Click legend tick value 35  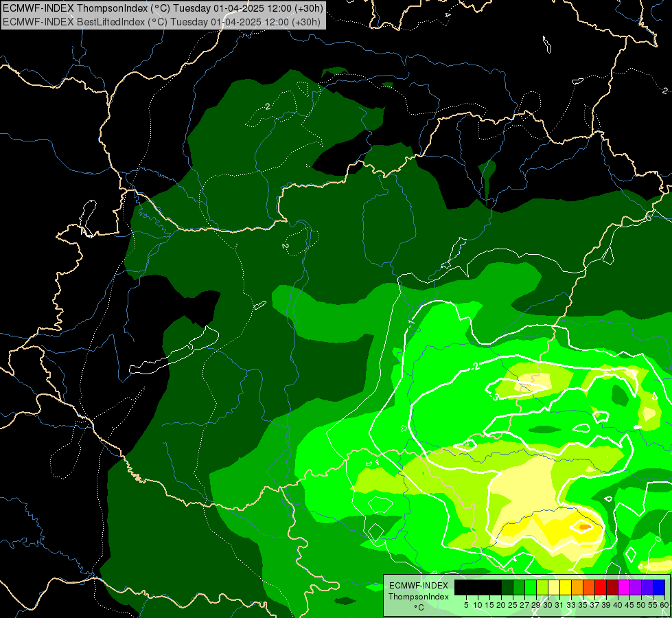583,605
